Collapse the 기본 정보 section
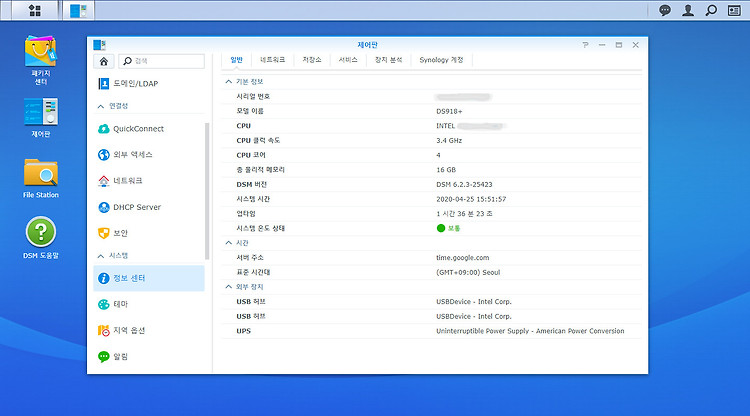750x416 pixels. click(x=229, y=82)
